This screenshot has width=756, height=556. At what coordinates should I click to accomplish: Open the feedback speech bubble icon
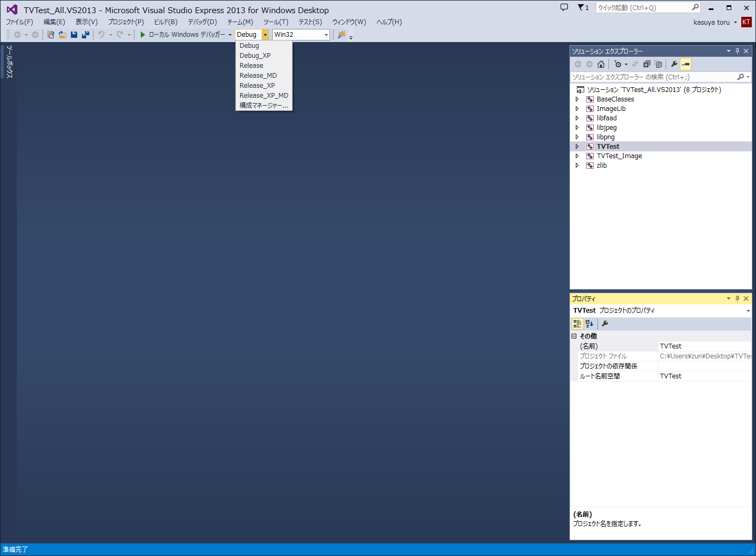click(564, 7)
